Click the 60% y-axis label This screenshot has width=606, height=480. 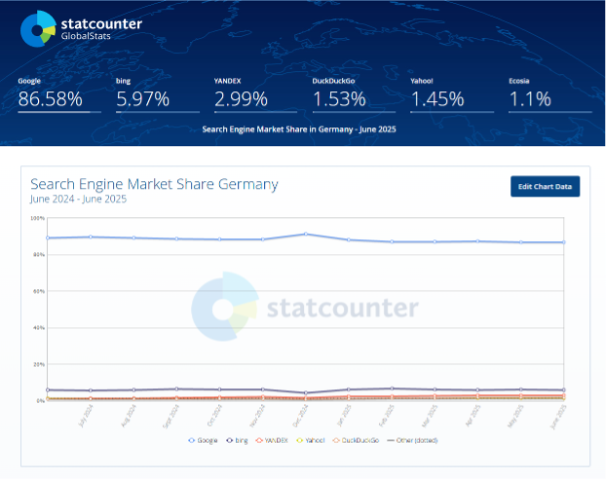[x=39, y=291]
